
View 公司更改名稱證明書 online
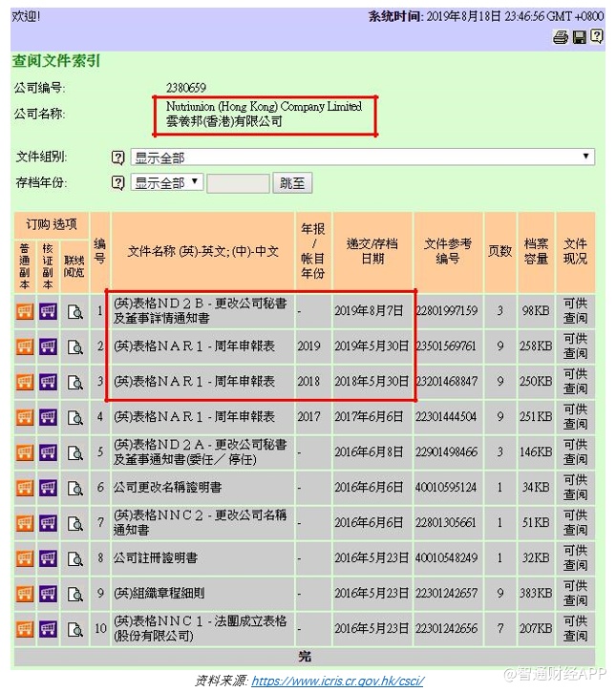[75, 488]
